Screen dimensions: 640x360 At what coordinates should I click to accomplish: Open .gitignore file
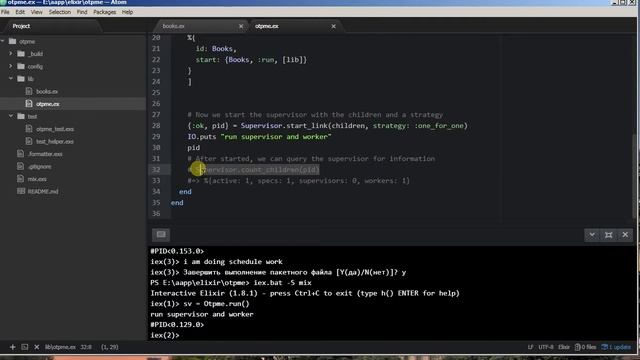click(40, 167)
